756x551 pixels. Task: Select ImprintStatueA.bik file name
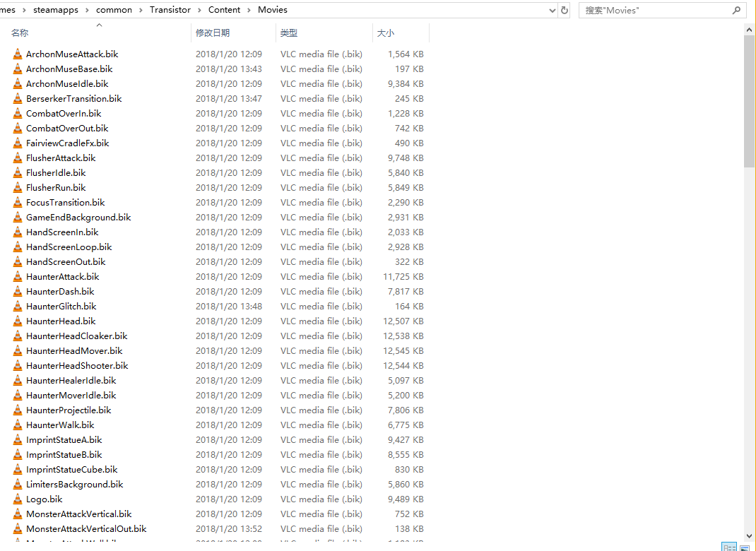click(64, 440)
